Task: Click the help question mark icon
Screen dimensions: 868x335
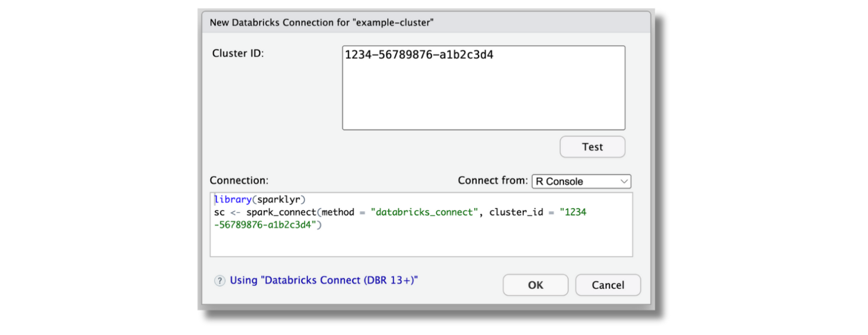Action: click(x=220, y=280)
